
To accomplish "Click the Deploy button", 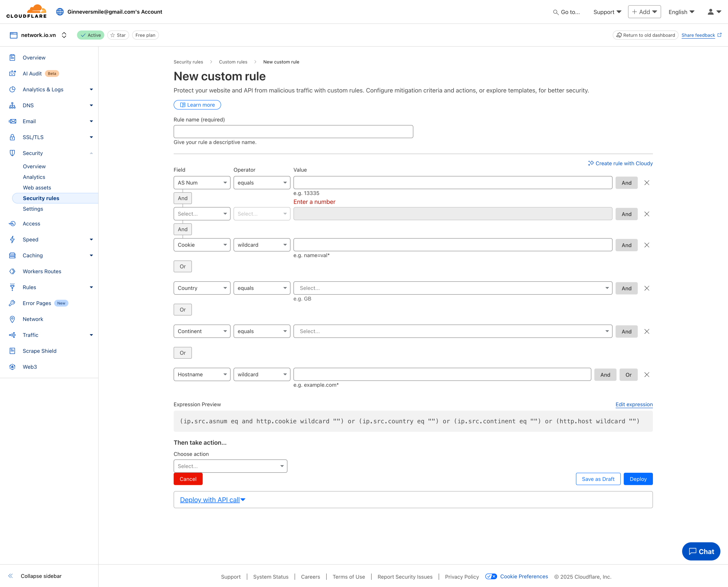I will [638, 479].
